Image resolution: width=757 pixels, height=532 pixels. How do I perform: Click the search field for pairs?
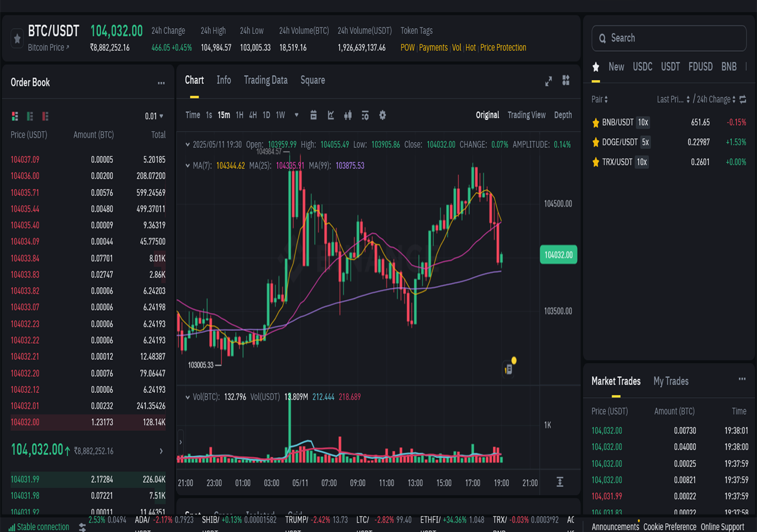tap(669, 38)
